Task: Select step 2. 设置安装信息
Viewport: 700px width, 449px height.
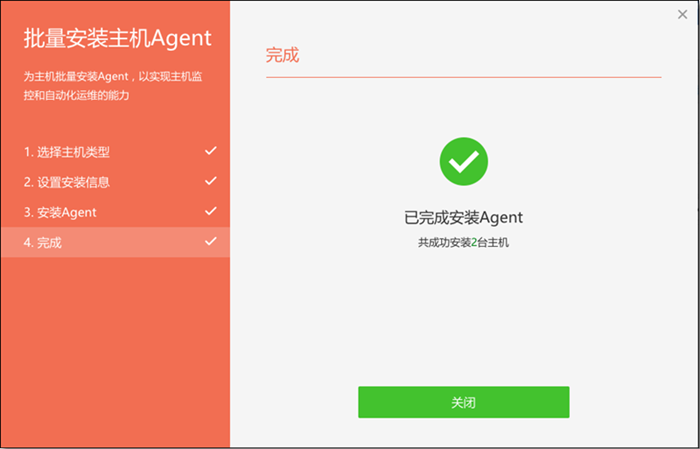Action: pyautogui.click(x=115, y=182)
